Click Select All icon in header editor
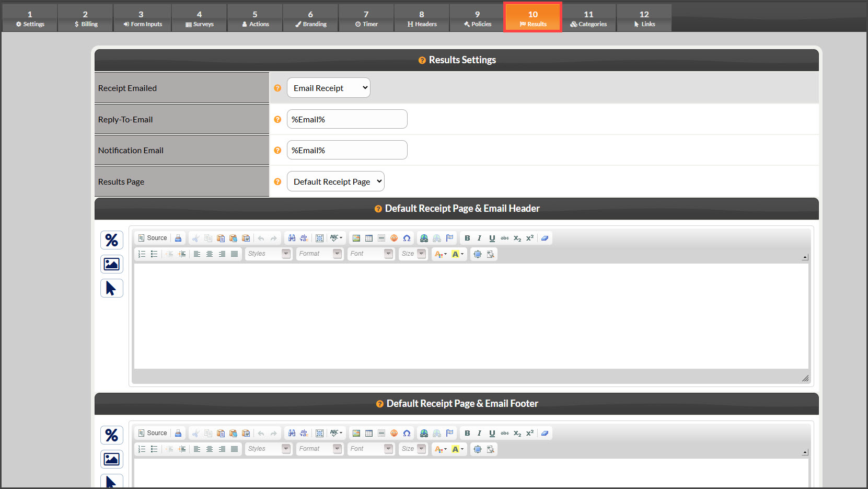868x489 pixels. tap(319, 238)
